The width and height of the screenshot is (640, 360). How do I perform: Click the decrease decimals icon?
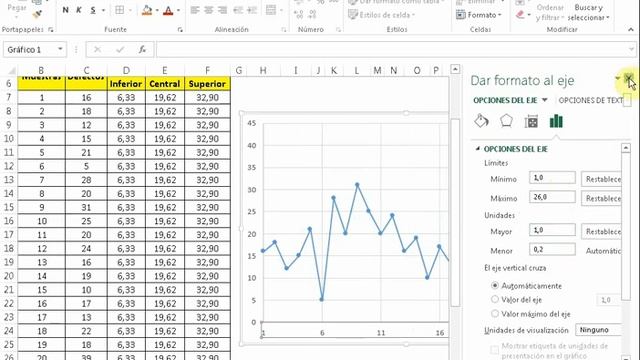pos(312,15)
